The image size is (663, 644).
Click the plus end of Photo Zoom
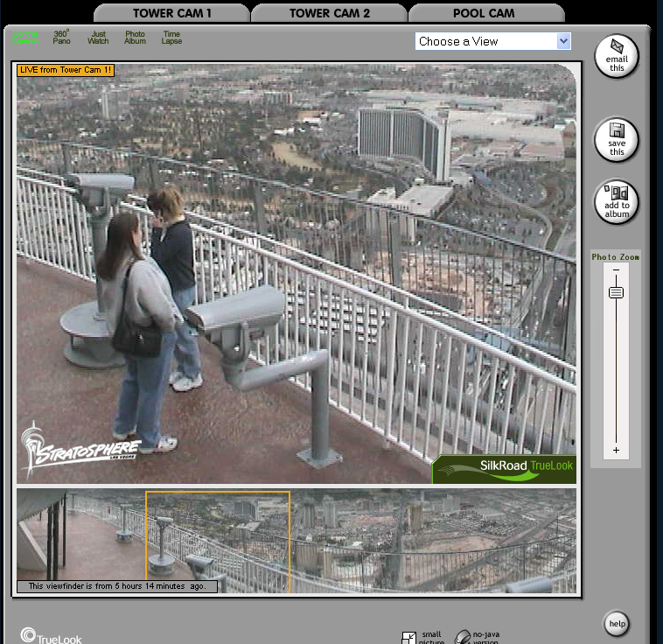point(616,451)
